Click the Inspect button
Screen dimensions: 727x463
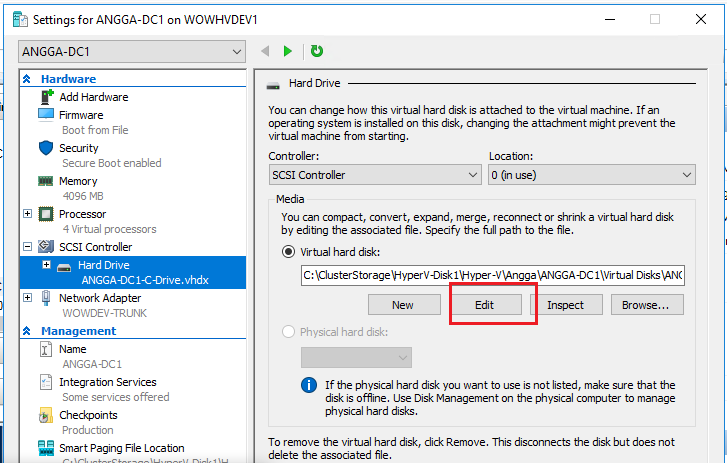click(566, 304)
